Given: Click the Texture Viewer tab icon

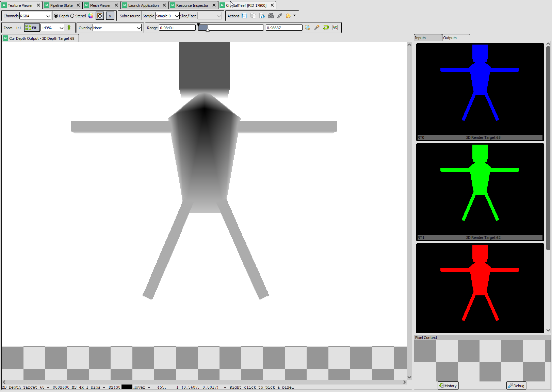Looking at the screenshot, I should point(4,5).
